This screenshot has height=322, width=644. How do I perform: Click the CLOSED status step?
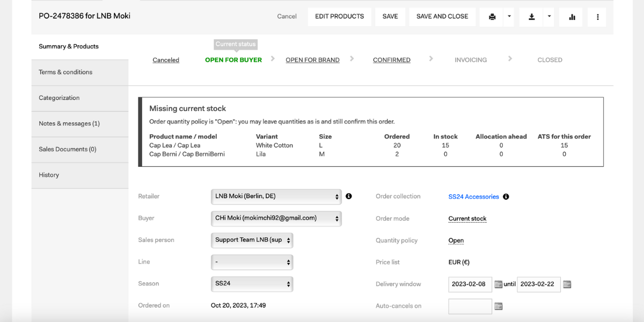[550, 60]
